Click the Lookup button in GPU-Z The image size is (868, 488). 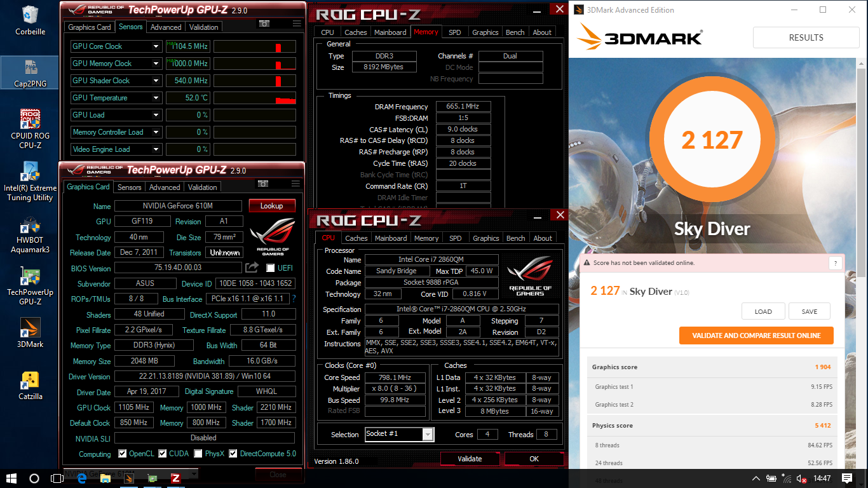[x=272, y=206]
